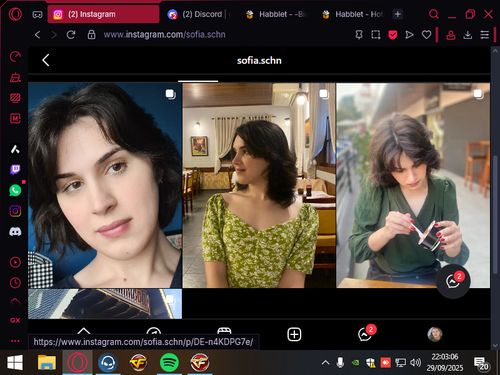The height and width of the screenshot is (375, 500).
Task: Open the blue background selfie post
Action: (105, 185)
